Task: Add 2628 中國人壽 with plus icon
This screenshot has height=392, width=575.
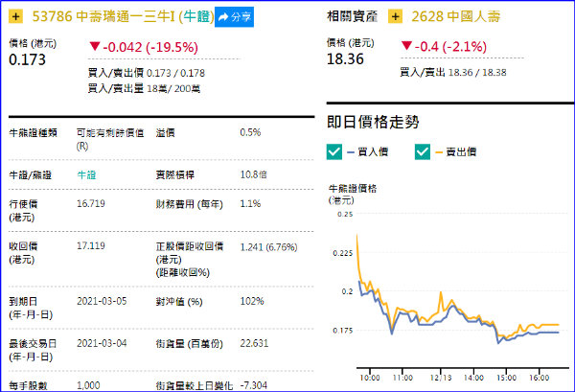Action: 395,16
